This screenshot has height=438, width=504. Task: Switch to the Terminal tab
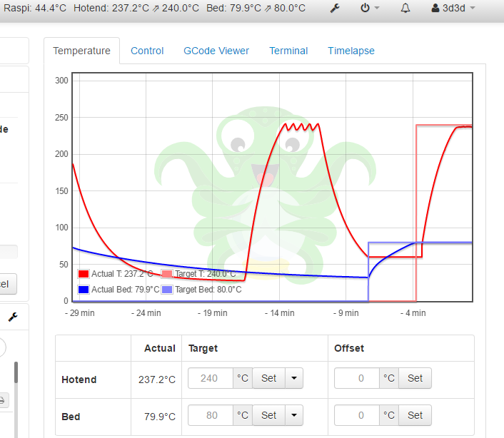[x=288, y=51]
